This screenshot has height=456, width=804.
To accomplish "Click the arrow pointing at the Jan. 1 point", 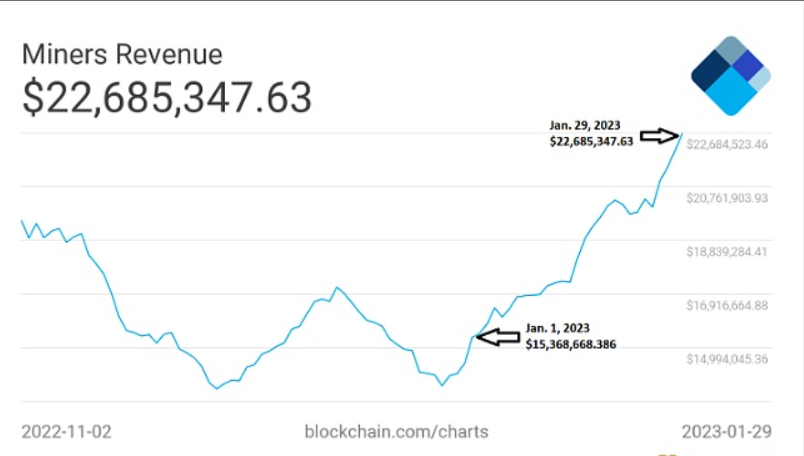I will point(497,337).
